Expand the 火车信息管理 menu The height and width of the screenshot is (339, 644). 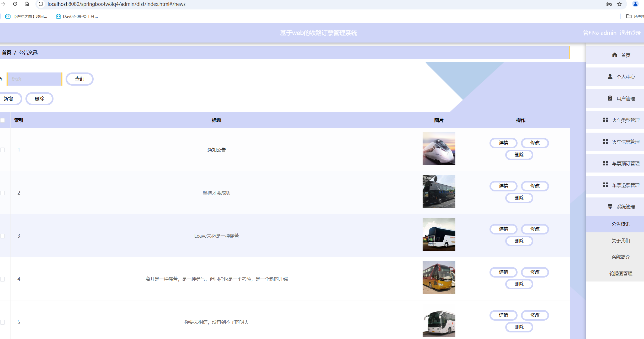coord(625,142)
